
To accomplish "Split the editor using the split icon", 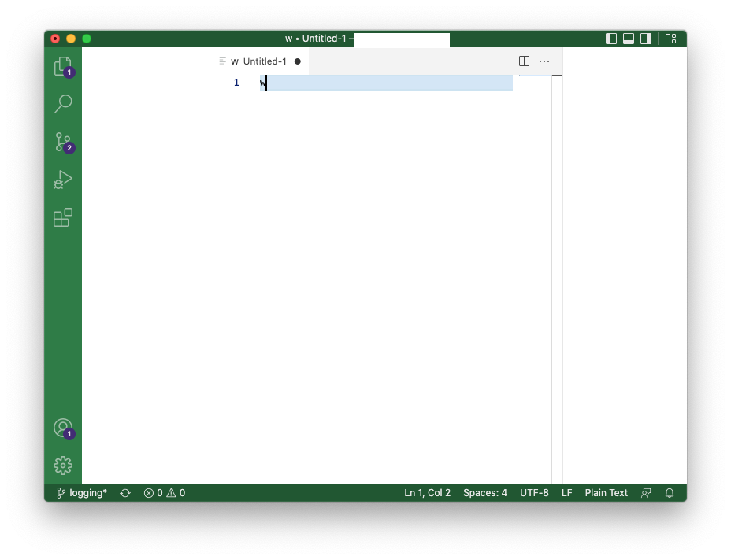I will pyautogui.click(x=524, y=61).
